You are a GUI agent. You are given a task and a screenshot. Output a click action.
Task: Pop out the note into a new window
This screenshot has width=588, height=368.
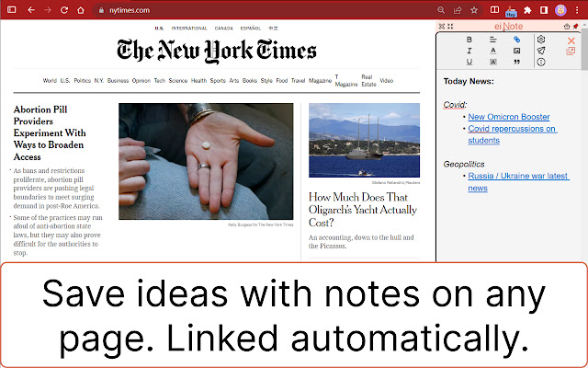pos(571,52)
